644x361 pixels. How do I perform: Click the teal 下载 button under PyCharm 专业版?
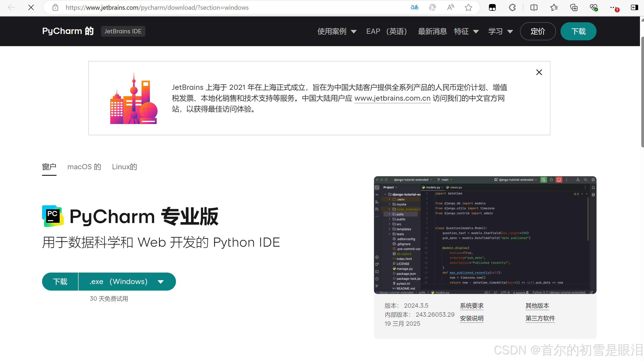[x=60, y=282]
